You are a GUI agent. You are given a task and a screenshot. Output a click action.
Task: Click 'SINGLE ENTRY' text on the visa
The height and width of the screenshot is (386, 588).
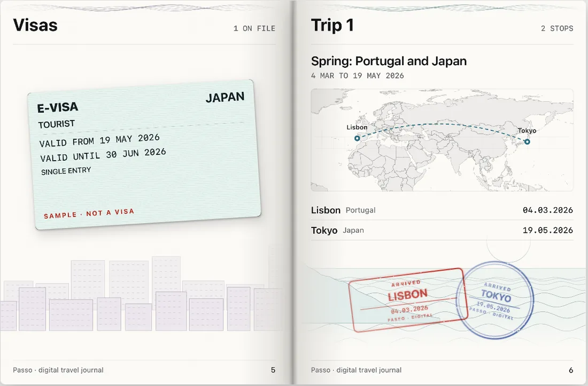[66, 171]
